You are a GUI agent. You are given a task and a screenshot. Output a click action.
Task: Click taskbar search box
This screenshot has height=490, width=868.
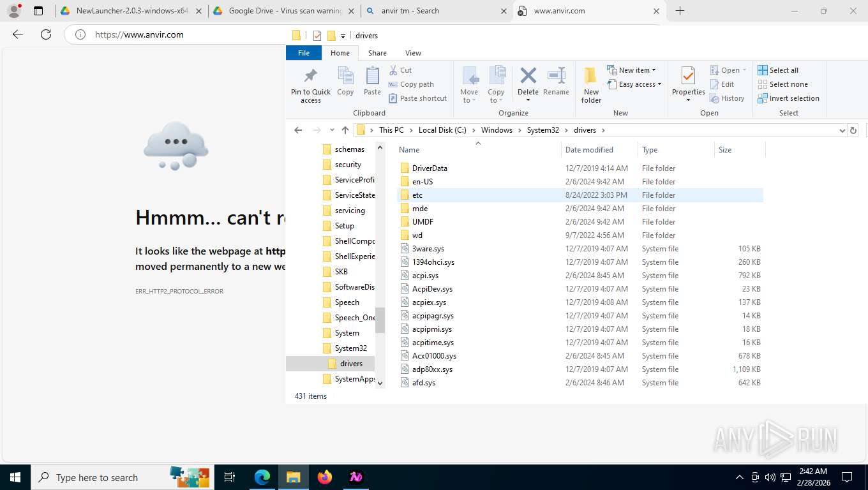click(121, 477)
